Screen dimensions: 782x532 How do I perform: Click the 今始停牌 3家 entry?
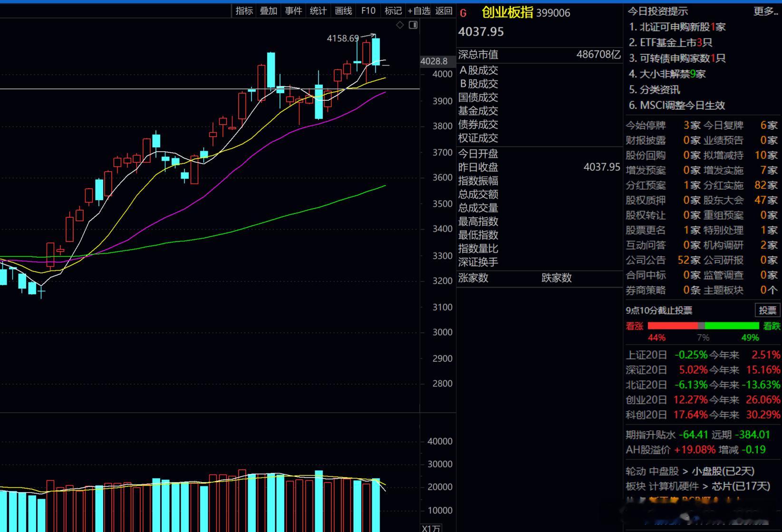click(663, 126)
